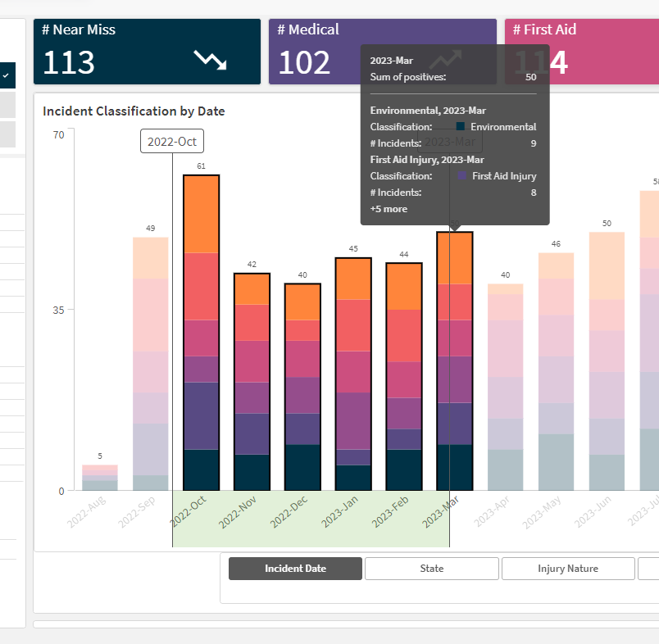Click the downward trend arrow in Near Miss card

[210, 61]
